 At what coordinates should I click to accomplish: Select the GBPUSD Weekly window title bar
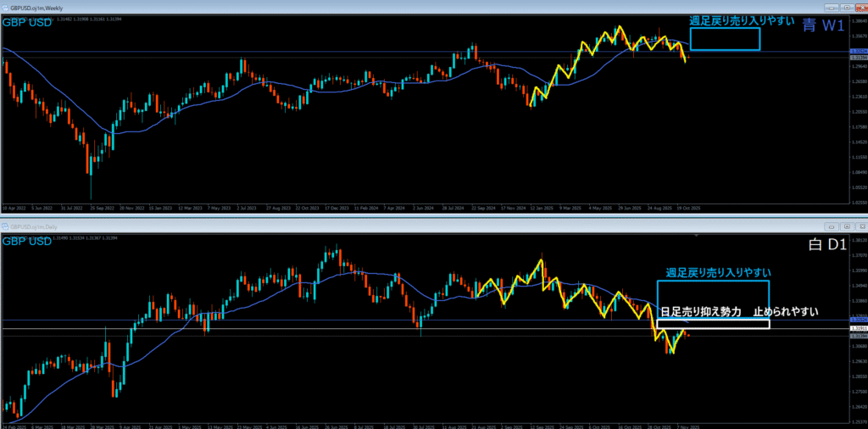pos(424,7)
